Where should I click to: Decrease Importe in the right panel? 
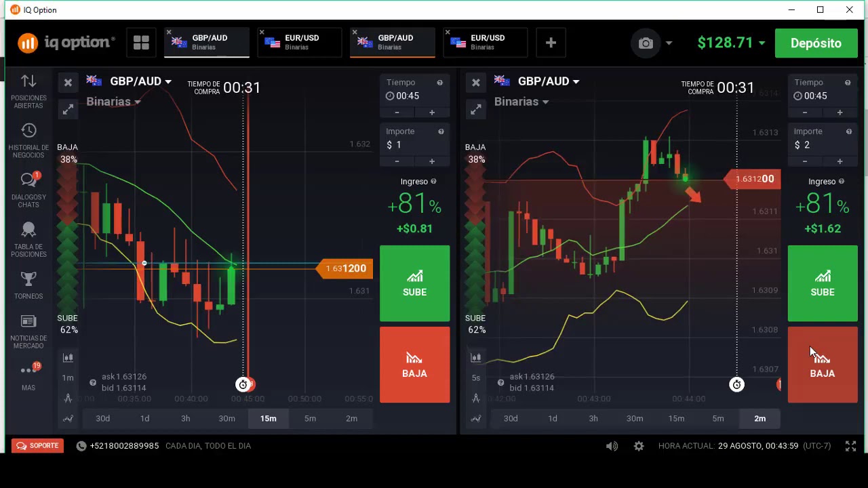805,161
